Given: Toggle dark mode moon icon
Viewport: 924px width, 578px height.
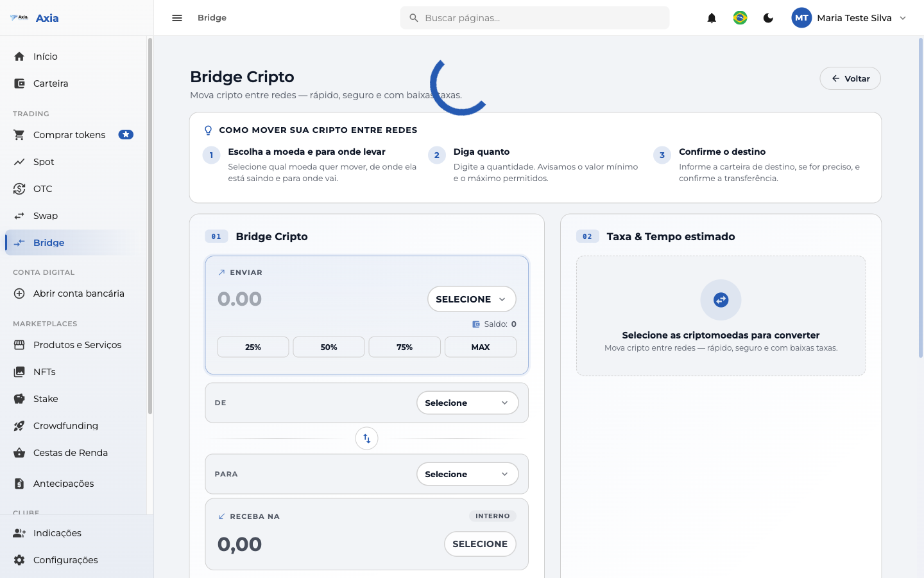Looking at the screenshot, I should [x=768, y=18].
